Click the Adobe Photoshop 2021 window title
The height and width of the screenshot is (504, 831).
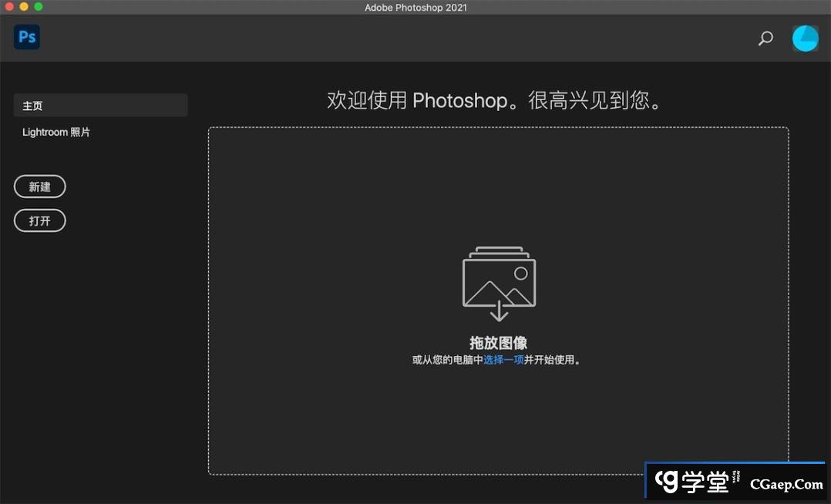pyautogui.click(x=415, y=7)
